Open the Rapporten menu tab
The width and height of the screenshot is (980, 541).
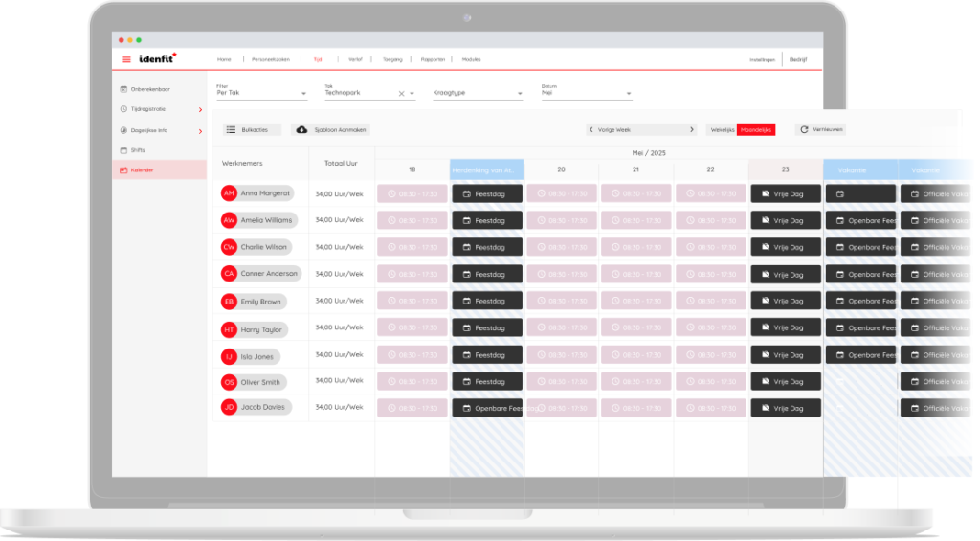(434, 59)
